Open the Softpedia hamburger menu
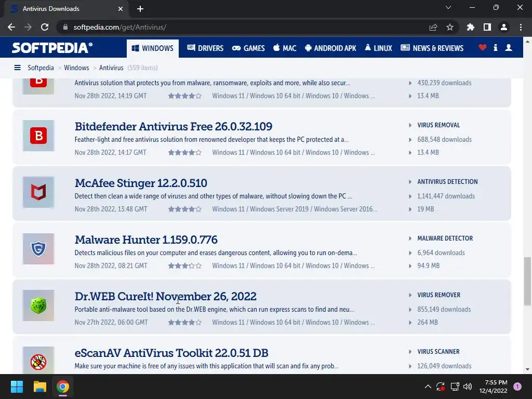This screenshot has height=399, width=532. click(x=17, y=68)
